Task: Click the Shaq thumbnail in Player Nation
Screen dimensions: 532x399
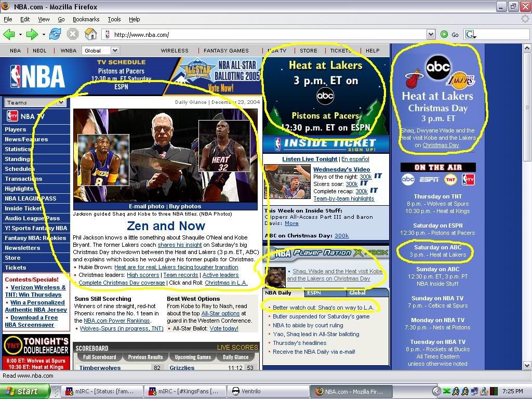Action: (x=274, y=277)
